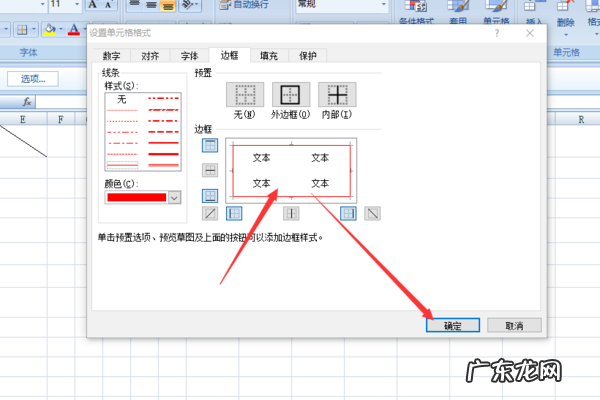
Task: Click the 单元格 styles icon
Action: click(496, 7)
